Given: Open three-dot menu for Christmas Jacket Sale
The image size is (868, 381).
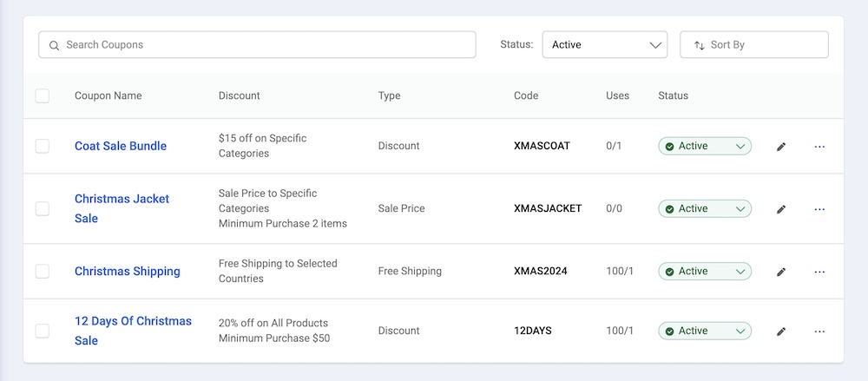Looking at the screenshot, I should [x=819, y=209].
